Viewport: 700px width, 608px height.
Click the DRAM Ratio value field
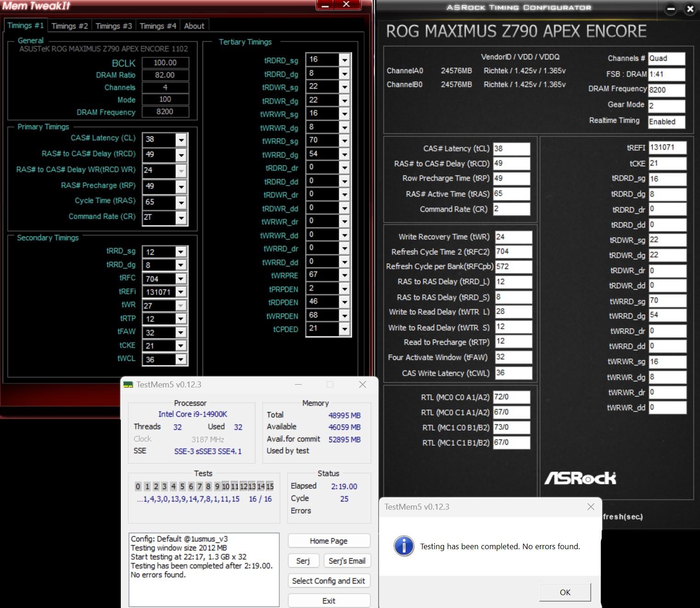pos(165,75)
